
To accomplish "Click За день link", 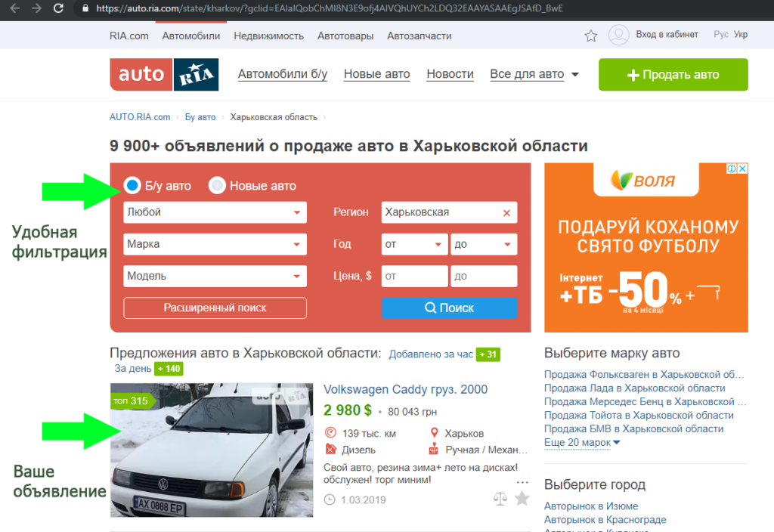I will click(133, 368).
